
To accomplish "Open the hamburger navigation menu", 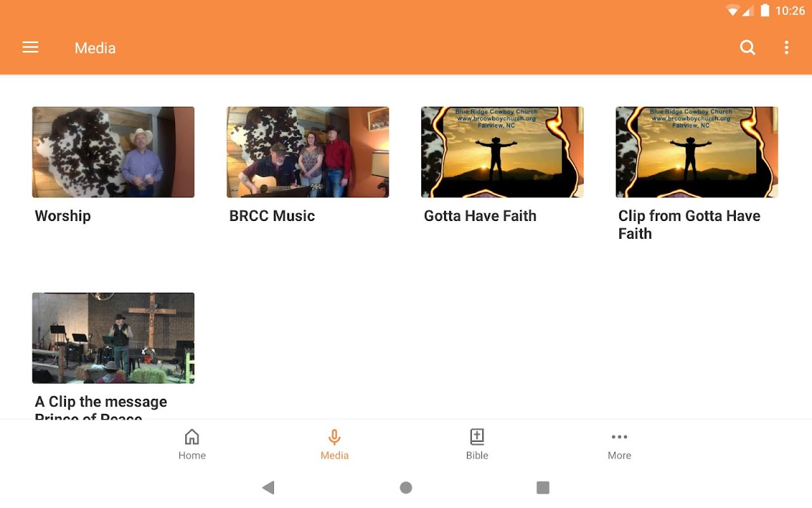I will click(30, 48).
